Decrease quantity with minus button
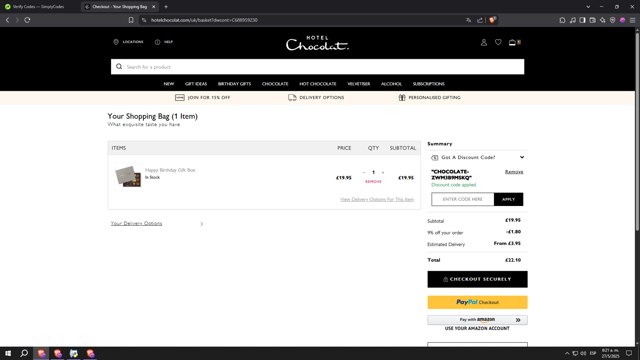 tap(364, 172)
